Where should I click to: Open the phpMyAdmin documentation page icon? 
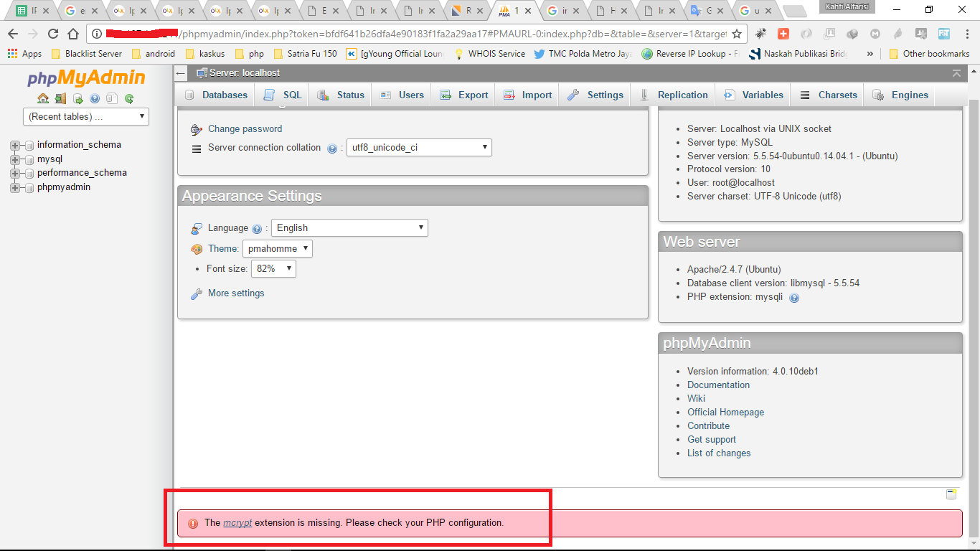(111, 98)
